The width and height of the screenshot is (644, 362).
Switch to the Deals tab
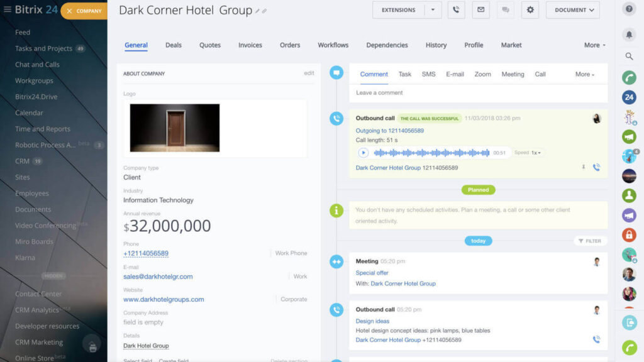(x=174, y=45)
